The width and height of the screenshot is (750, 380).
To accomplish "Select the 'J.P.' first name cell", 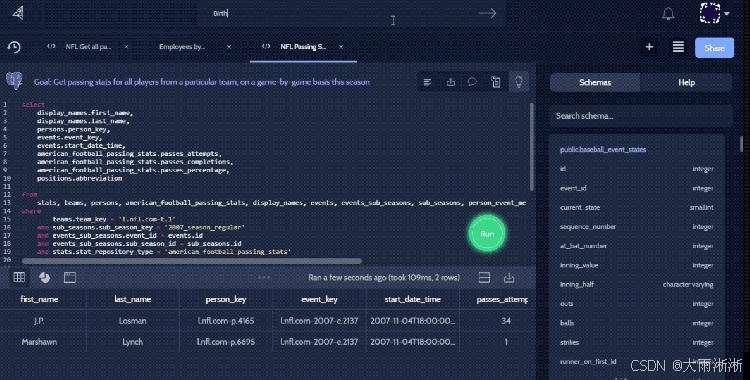I will tap(39, 321).
